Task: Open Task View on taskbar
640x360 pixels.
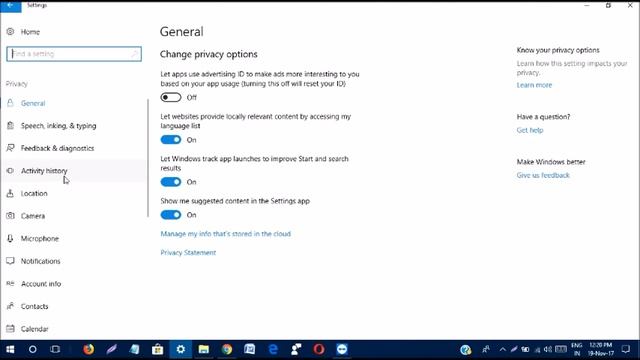Action: [55, 349]
